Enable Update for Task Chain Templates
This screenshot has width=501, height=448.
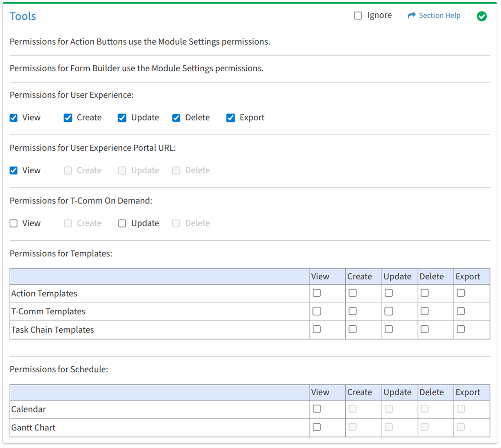point(389,329)
